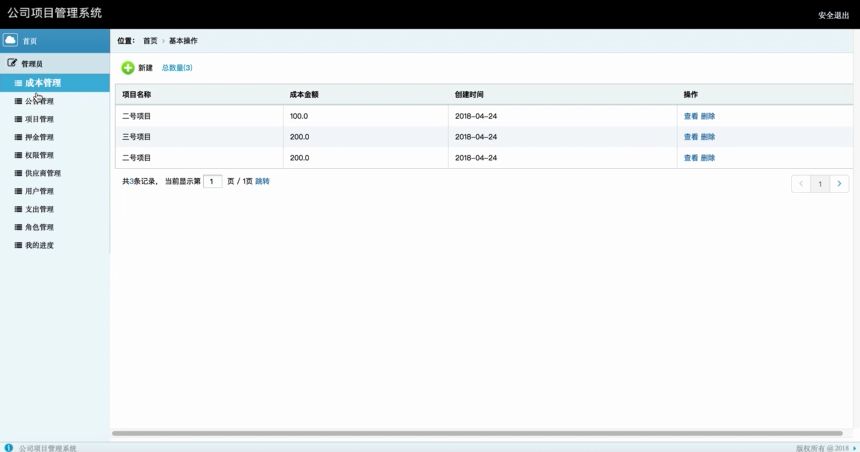The width and height of the screenshot is (860, 452).
Task: Click the 创建时间 column header
Action: 469,94
